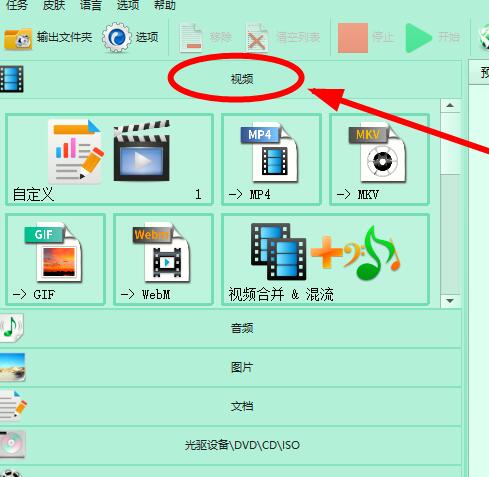Click the scrollbar down arrow

coord(450,301)
